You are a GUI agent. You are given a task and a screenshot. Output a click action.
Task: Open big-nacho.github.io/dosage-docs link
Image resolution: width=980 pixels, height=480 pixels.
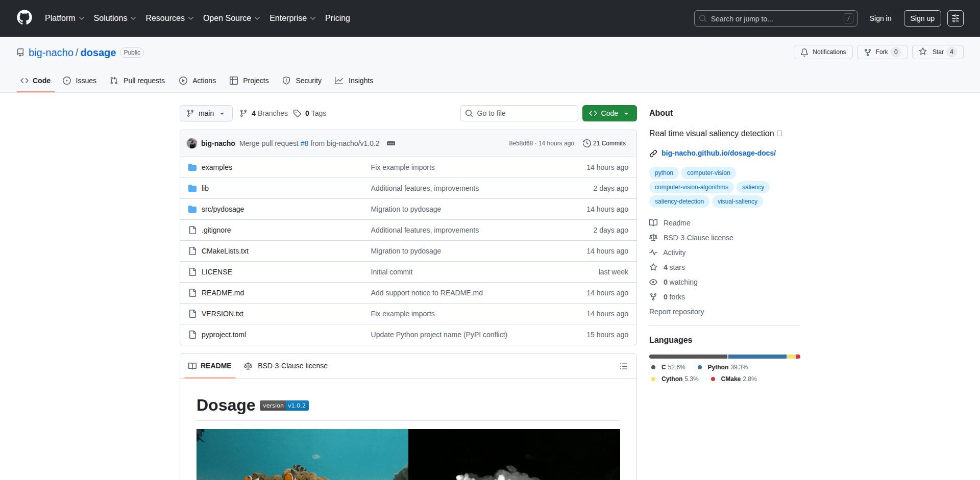point(718,153)
